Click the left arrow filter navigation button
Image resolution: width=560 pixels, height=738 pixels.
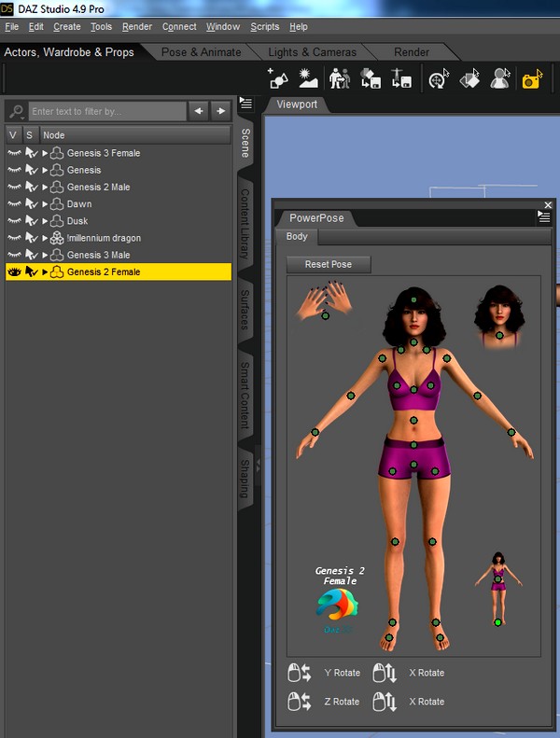(x=199, y=111)
